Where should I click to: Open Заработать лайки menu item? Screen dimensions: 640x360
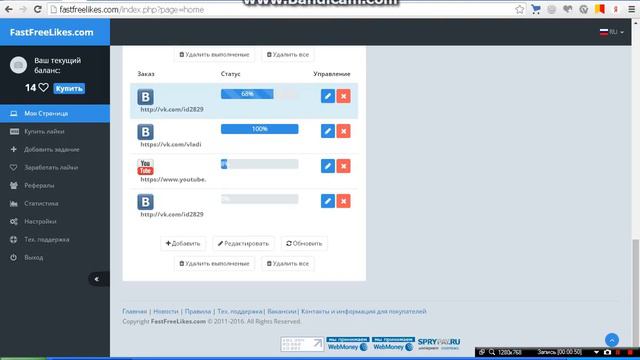[x=55, y=167]
